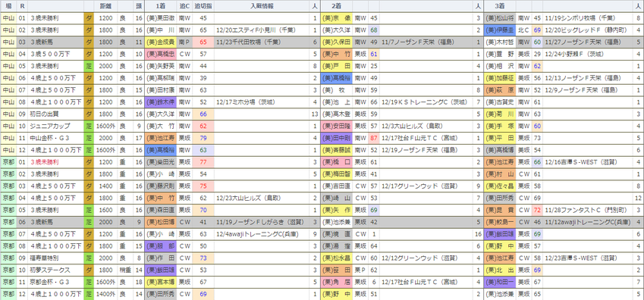
Task: Click the red 72 index value
Action: (537, 210)
